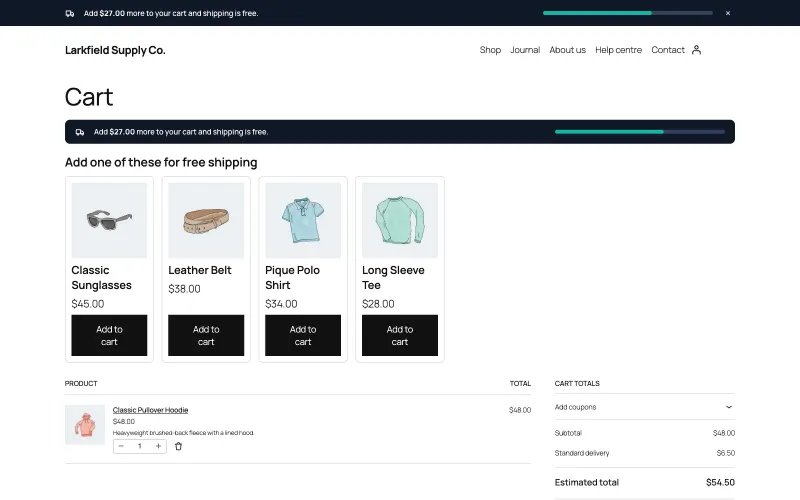Click the Leather Belt product image

tap(206, 220)
